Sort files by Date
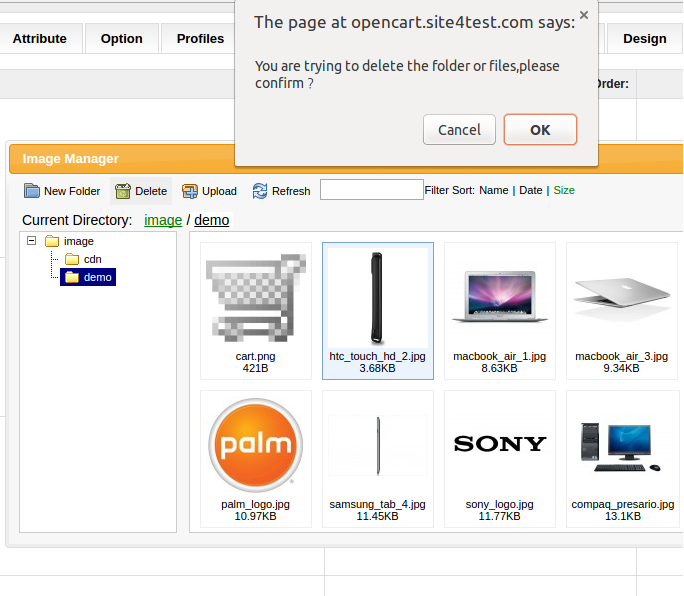This screenshot has height=596, width=684. click(x=531, y=190)
